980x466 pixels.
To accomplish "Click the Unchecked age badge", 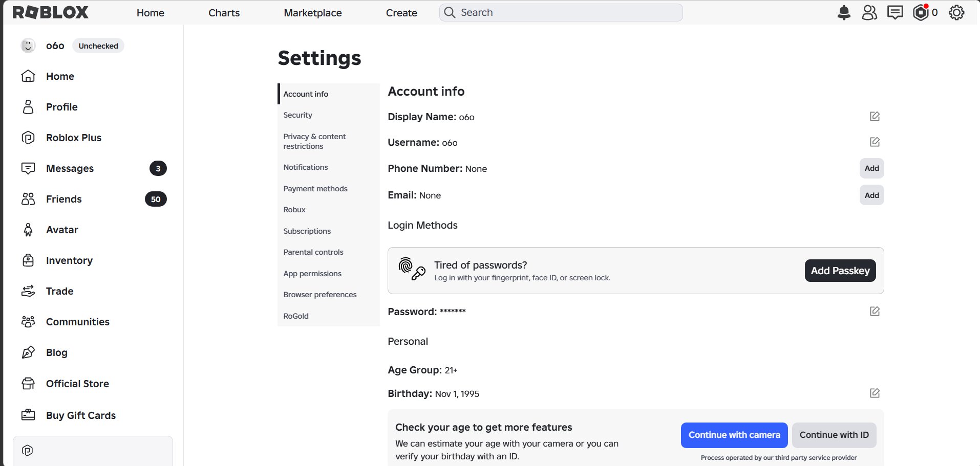I will click(98, 46).
